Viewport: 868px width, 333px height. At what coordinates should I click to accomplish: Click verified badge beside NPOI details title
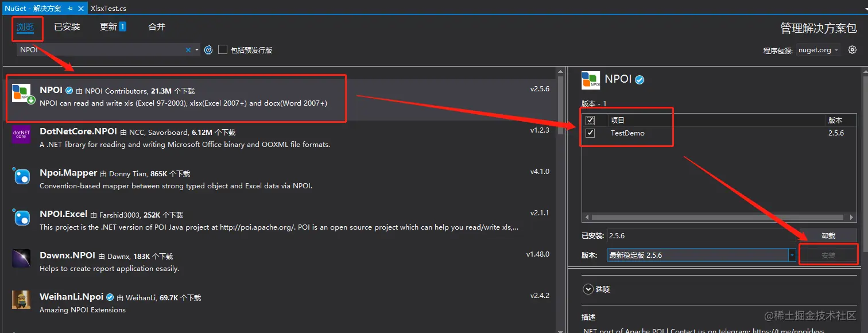point(640,80)
